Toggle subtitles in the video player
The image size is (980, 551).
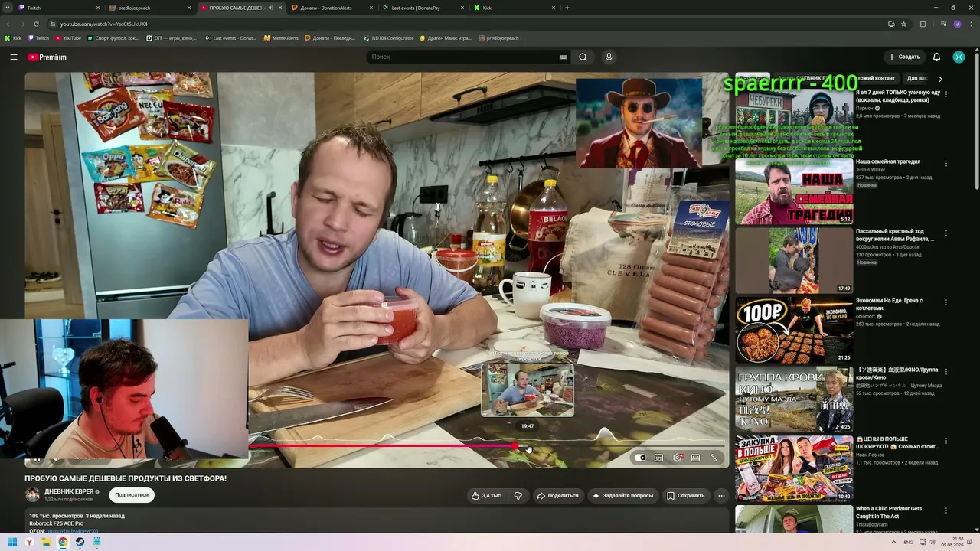click(658, 458)
